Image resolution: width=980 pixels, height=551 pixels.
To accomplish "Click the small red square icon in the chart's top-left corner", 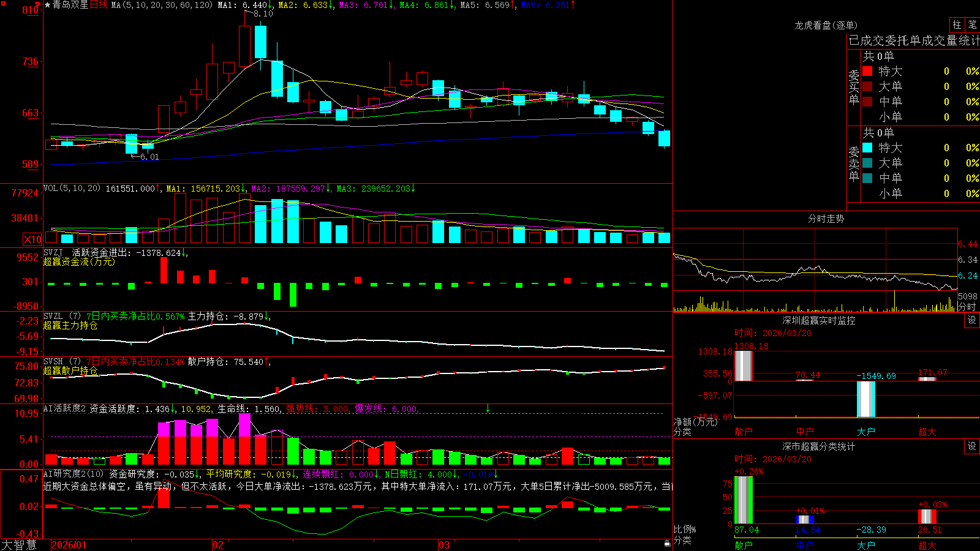I will [x=2, y=3].
